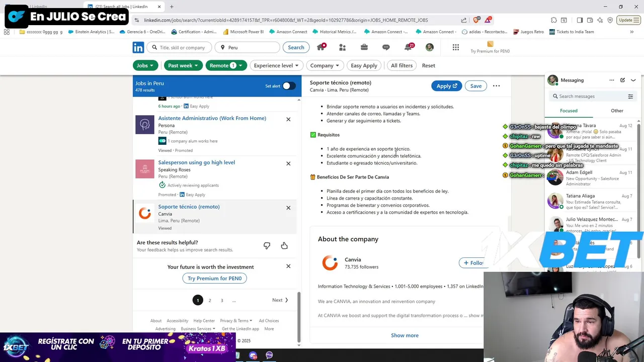
Task: Open LinkedIn home via the logo
Action: click(138, 47)
